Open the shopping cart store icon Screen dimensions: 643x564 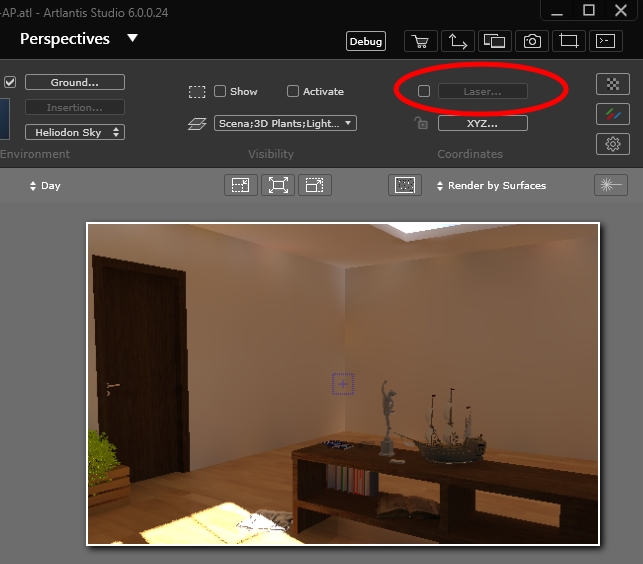(421, 41)
